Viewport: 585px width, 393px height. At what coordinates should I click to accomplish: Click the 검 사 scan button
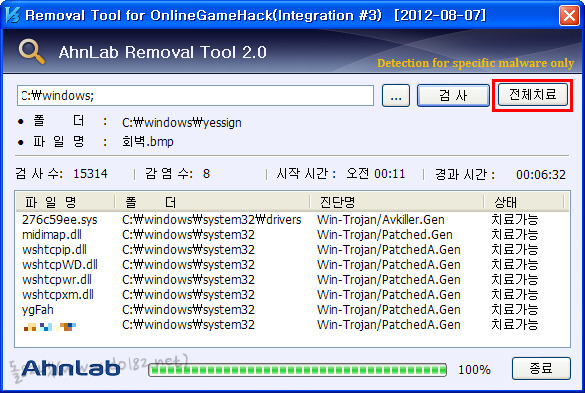(x=453, y=96)
